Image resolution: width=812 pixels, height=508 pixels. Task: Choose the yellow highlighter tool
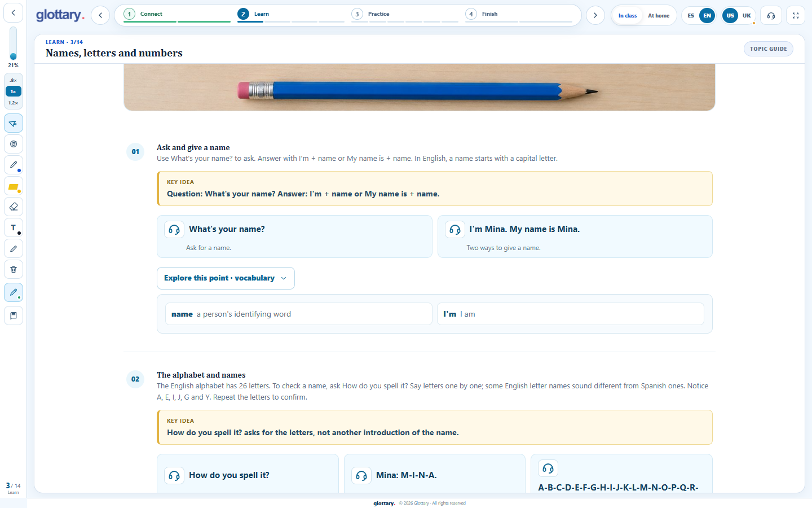pos(14,186)
